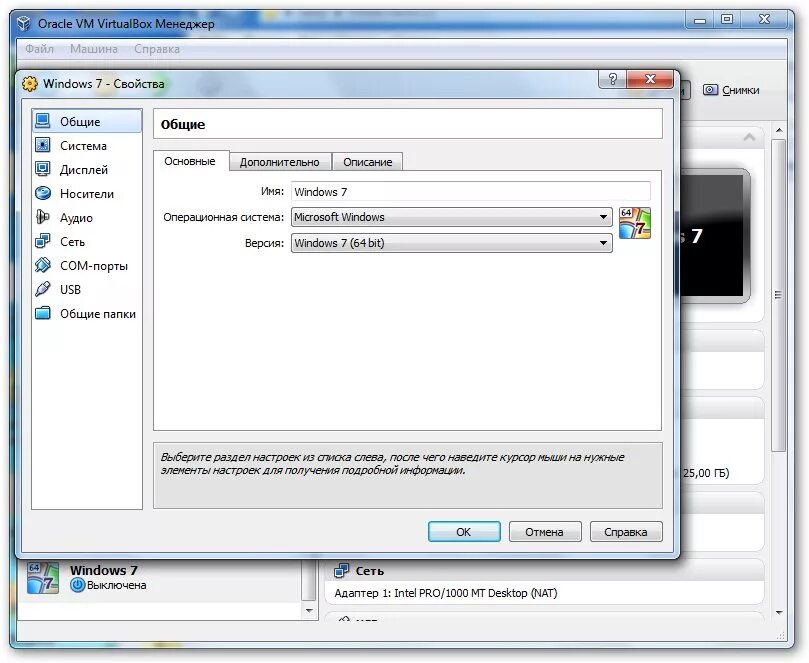The image size is (809, 663).
Task: Open the Аудио settings icon
Action: (x=43, y=217)
